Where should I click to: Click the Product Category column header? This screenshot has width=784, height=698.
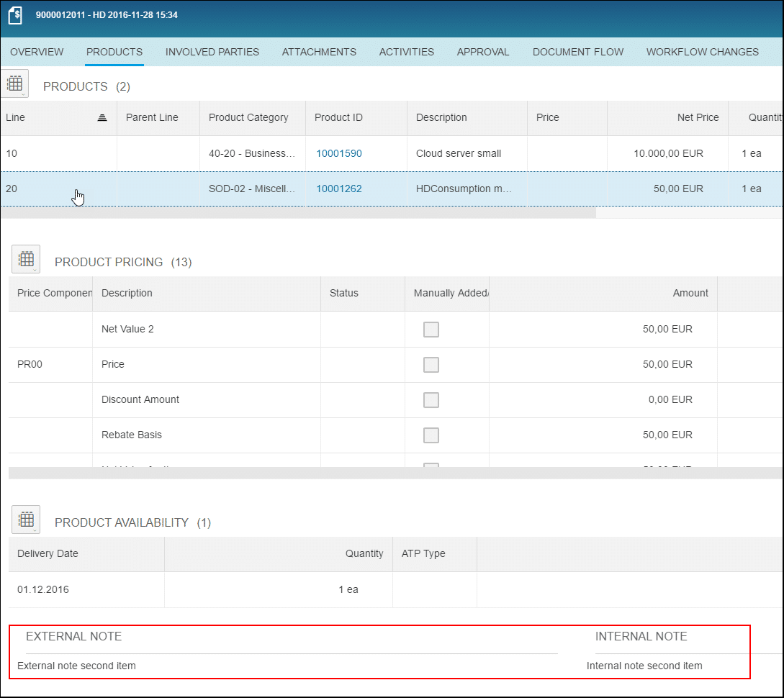[248, 117]
